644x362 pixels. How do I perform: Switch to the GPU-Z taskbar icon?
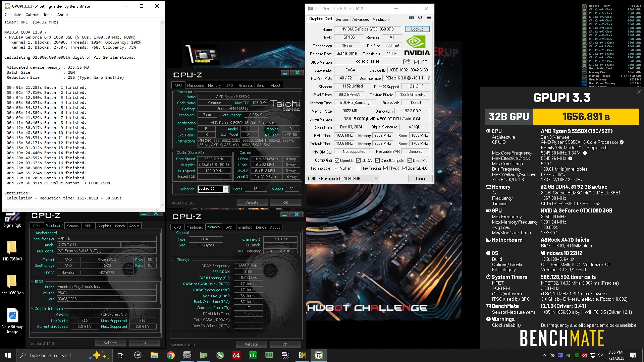tap(203, 355)
